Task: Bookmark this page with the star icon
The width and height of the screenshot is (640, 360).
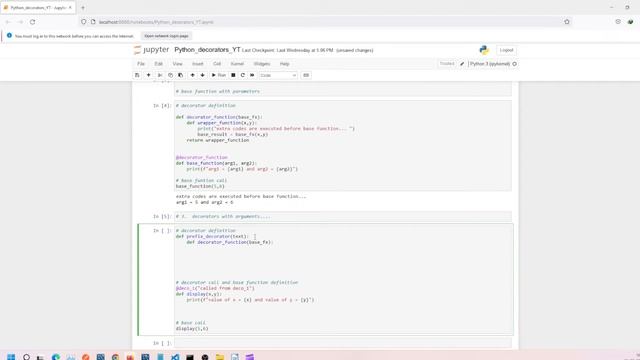Action: click(567, 22)
